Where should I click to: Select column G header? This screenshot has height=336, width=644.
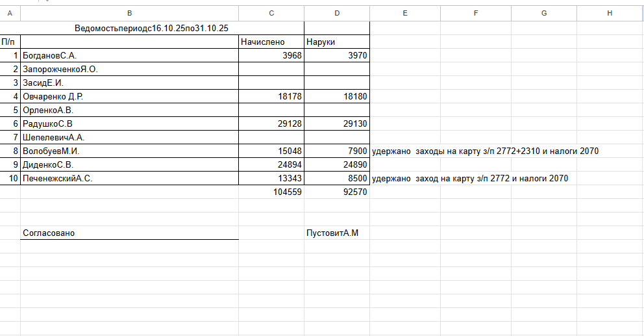pyautogui.click(x=544, y=13)
